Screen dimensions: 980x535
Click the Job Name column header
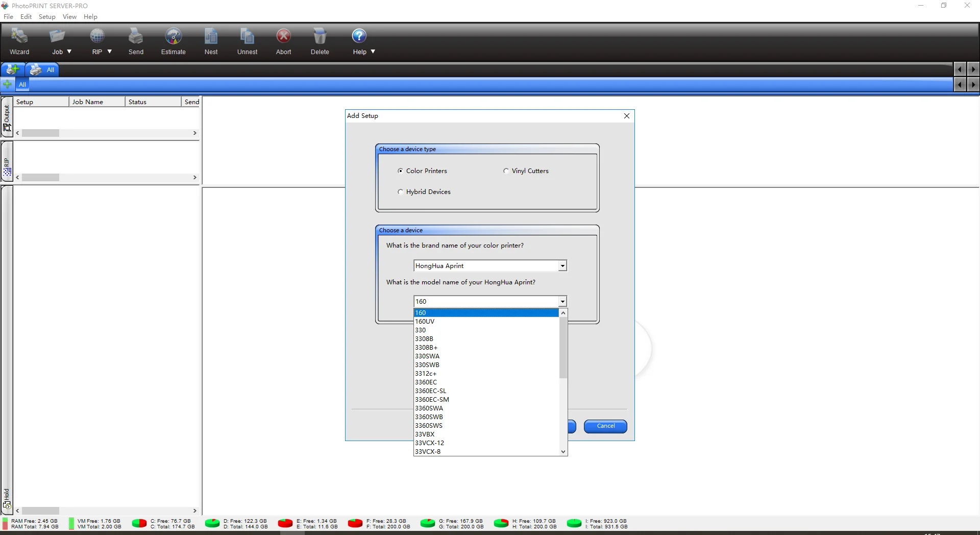(97, 102)
